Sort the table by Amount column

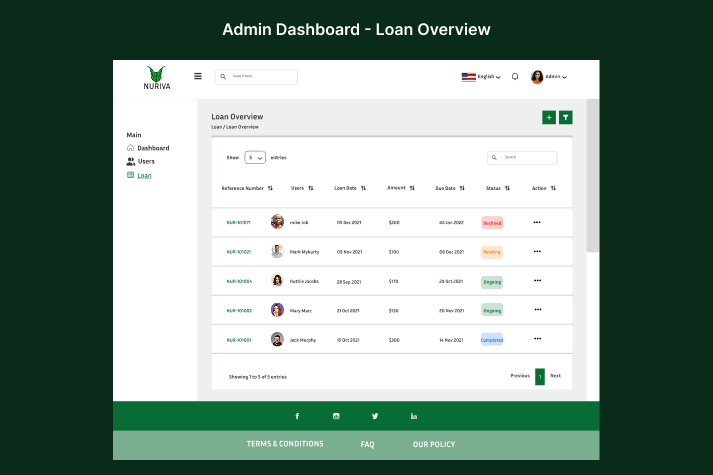point(413,188)
